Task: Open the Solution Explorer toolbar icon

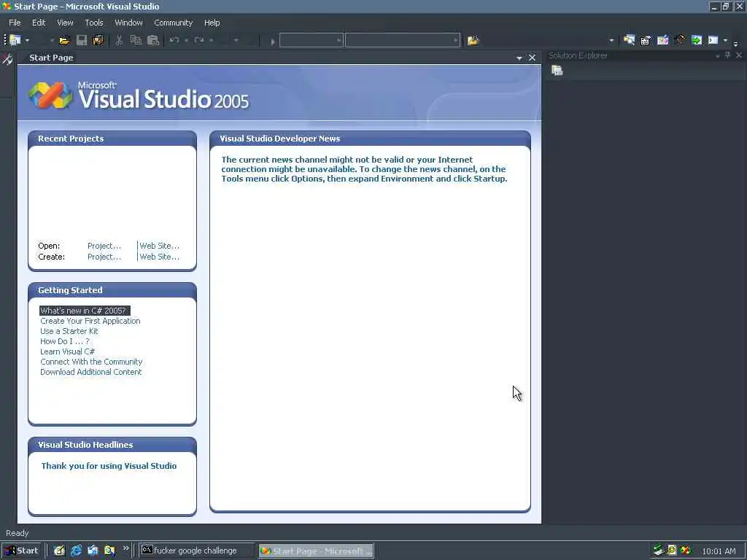Action: click(629, 41)
